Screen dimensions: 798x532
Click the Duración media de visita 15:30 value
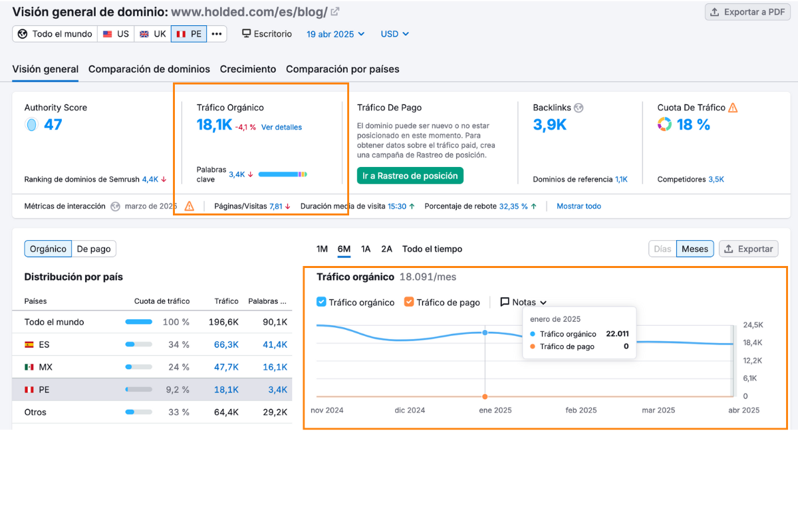coord(397,206)
